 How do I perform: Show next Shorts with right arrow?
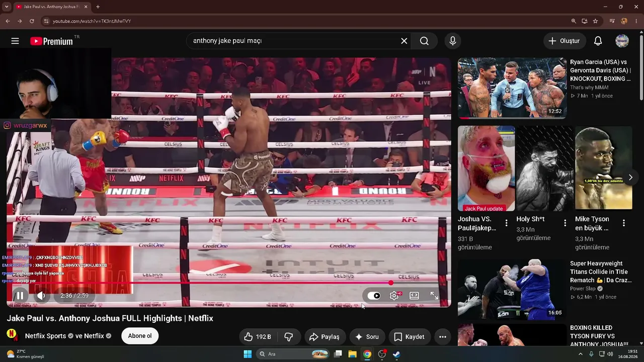coord(630,177)
